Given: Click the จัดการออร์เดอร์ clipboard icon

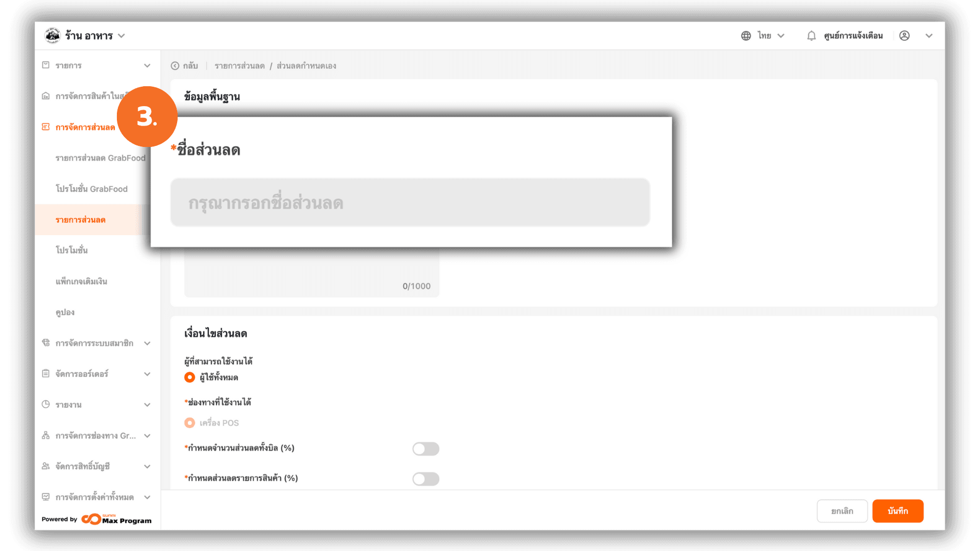Looking at the screenshot, I should click(x=46, y=374).
